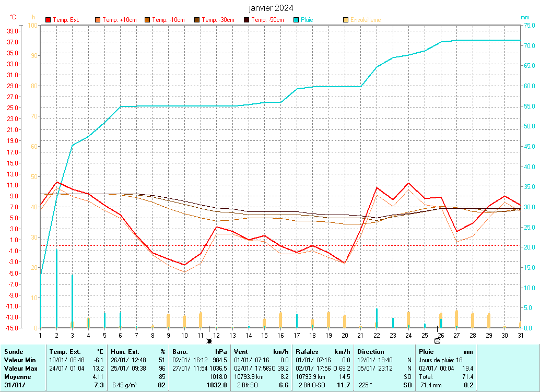Click the 'Pluie' mm table header
This screenshot has height=392, width=540.
click(427, 352)
